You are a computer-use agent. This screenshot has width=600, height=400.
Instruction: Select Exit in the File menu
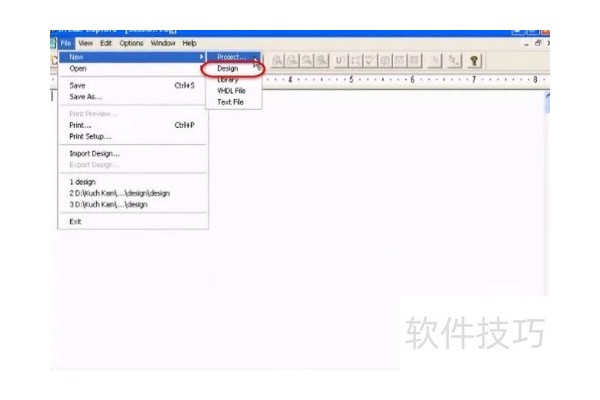click(x=133, y=222)
